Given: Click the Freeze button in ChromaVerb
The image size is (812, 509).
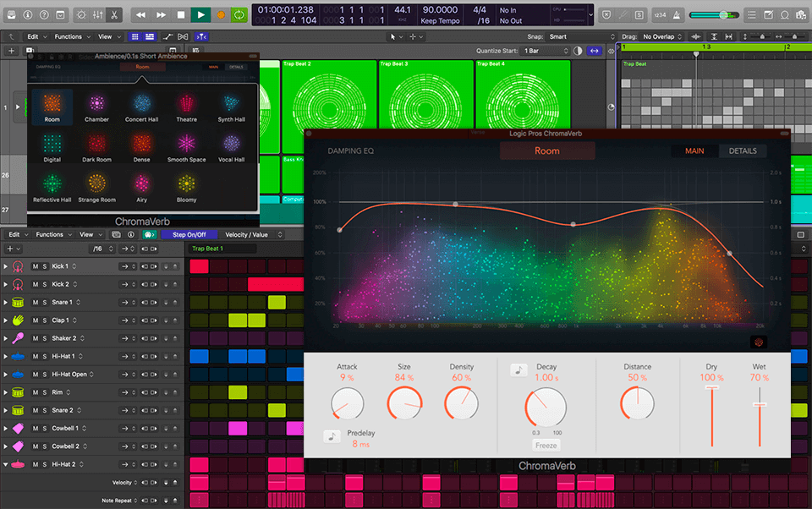Looking at the screenshot, I should (x=546, y=446).
